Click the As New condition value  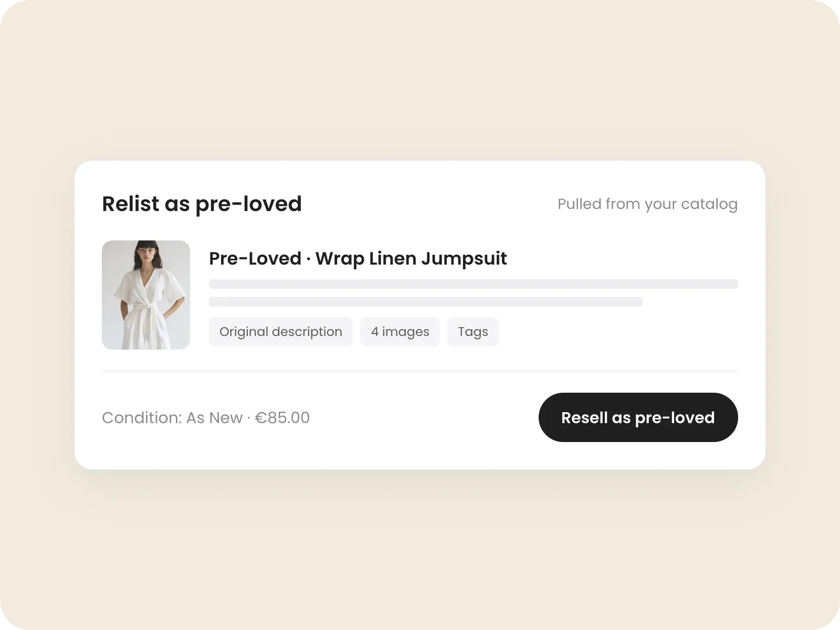[x=214, y=418]
